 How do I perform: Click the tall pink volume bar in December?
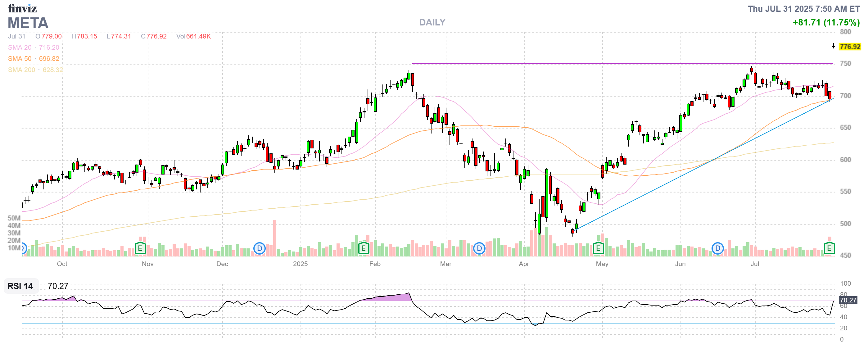tap(275, 238)
